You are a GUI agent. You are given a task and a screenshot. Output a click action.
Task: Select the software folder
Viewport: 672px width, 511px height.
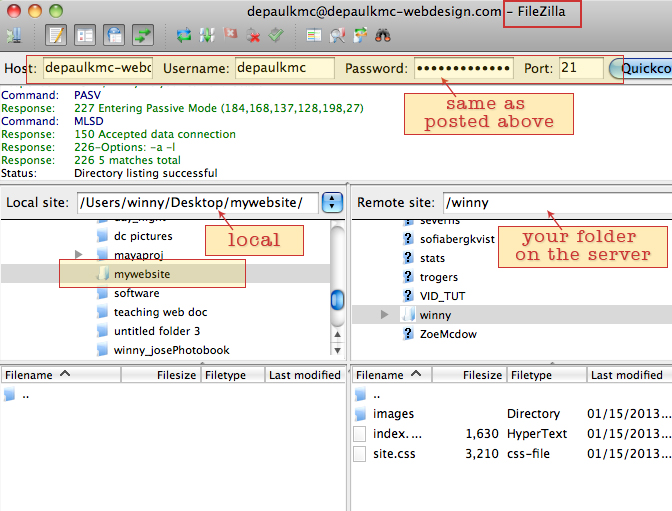(x=137, y=293)
